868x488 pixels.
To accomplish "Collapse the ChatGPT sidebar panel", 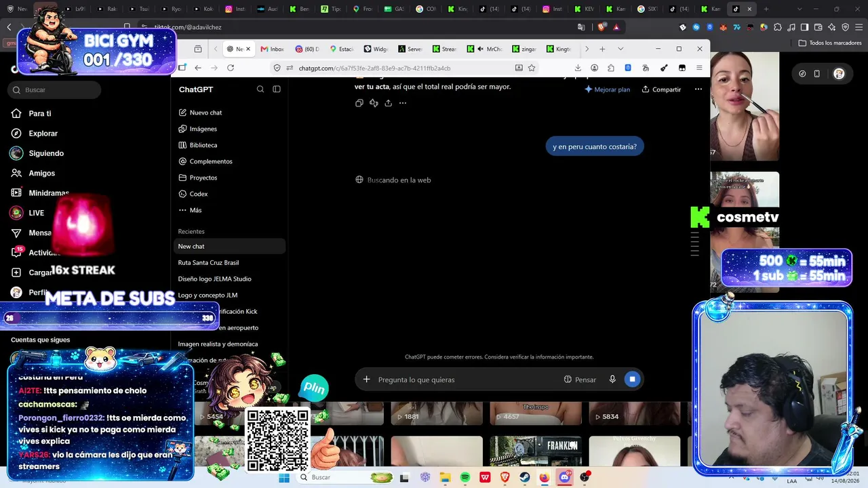I will (277, 89).
